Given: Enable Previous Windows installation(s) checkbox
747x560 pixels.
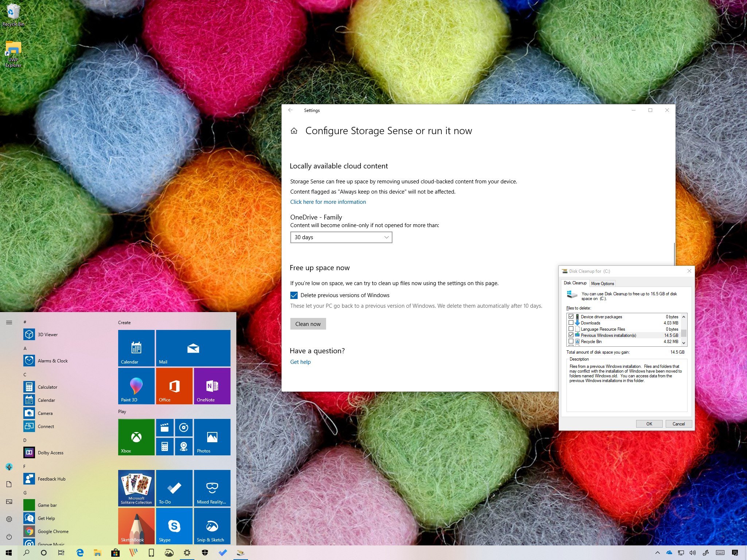Looking at the screenshot, I should (x=570, y=335).
